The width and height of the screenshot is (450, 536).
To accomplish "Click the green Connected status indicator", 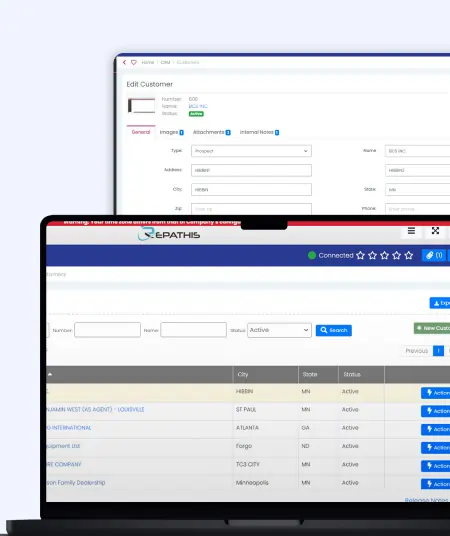I will click(312, 255).
